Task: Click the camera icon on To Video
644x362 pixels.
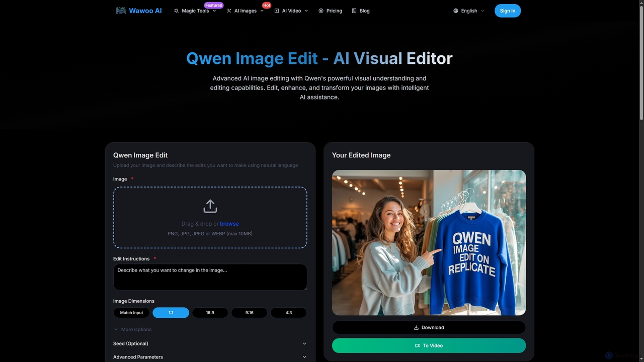Action: pyautogui.click(x=417, y=345)
